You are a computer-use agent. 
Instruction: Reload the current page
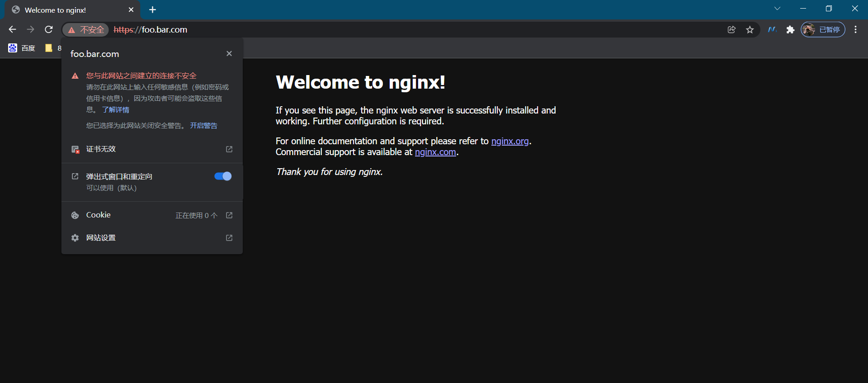tap(49, 29)
